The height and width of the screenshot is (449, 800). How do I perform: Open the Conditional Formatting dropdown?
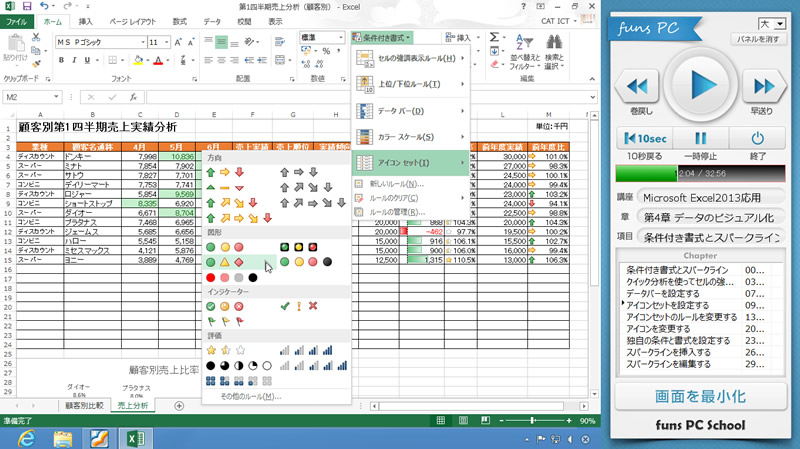coord(382,38)
